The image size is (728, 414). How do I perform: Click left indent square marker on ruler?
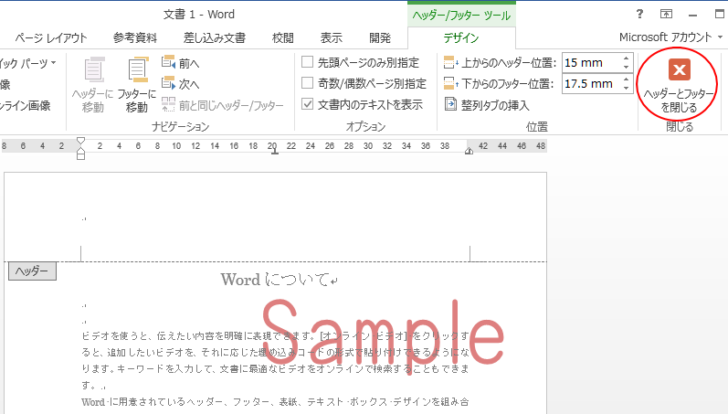[81, 157]
